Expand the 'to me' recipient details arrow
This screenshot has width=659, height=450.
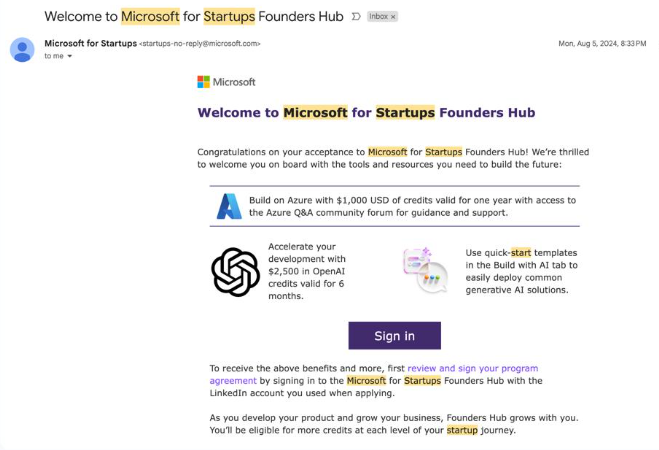pyautogui.click(x=70, y=56)
